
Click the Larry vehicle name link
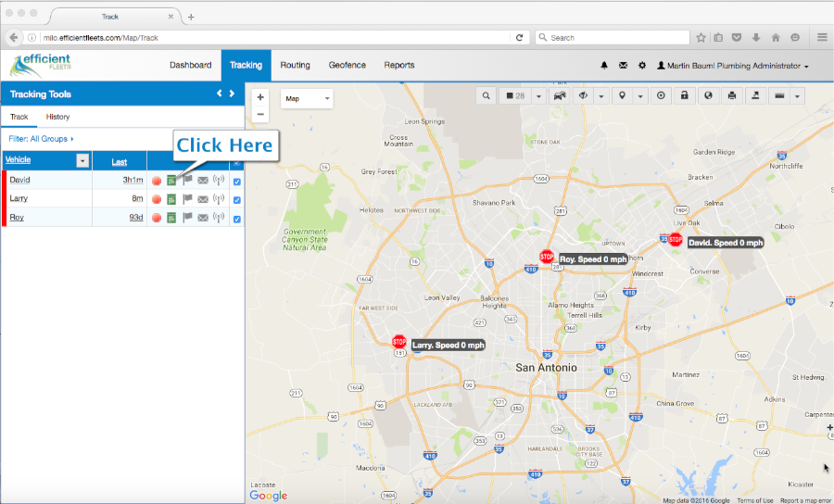coord(19,198)
